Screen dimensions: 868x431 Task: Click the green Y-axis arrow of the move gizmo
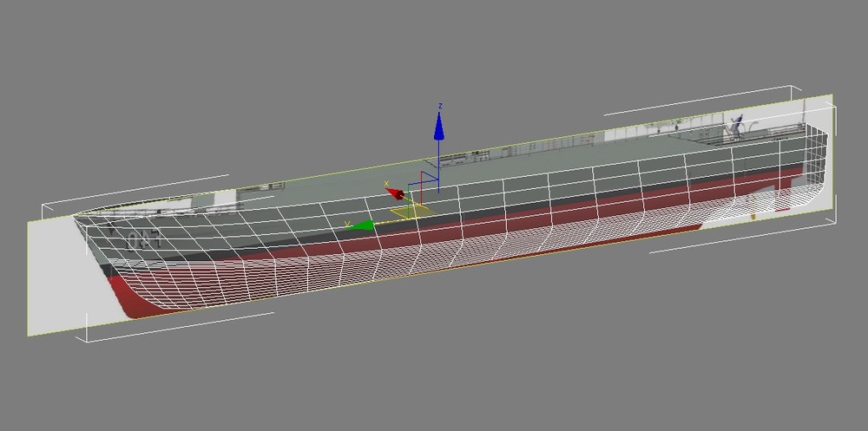point(363,225)
